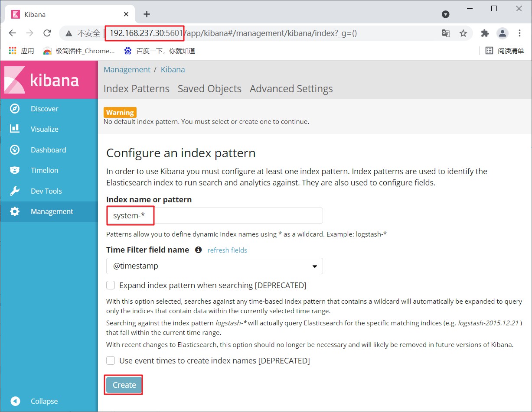Image resolution: width=532 pixels, height=412 pixels.
Task: Select the Discover menu label
Action: coord(44,109)
